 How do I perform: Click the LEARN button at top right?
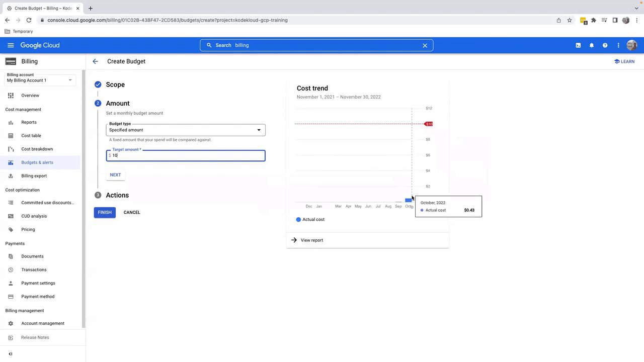pyautogui.click(x=624, y=61)
